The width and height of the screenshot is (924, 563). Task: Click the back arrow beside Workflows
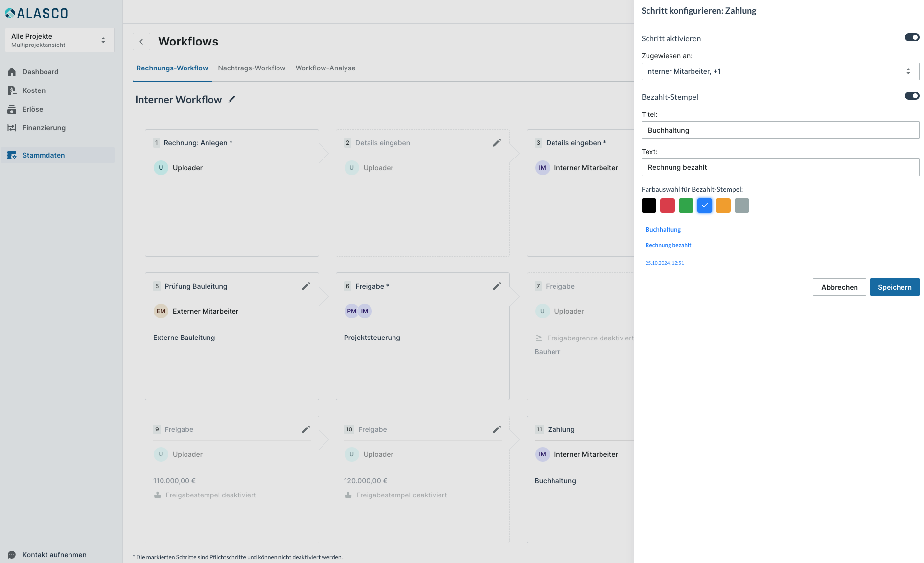[141, 42]
